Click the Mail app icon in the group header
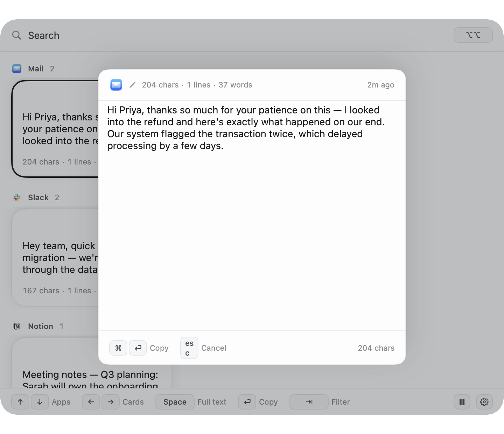 pos(17,69)
